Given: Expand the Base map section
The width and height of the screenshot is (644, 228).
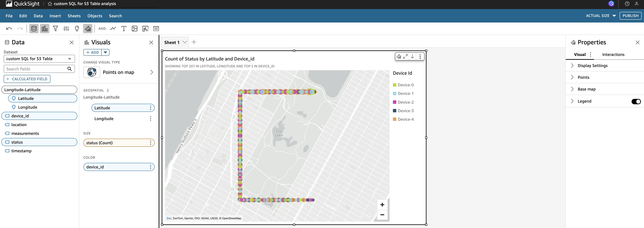Looking at the screenshot, I should 586,89.
